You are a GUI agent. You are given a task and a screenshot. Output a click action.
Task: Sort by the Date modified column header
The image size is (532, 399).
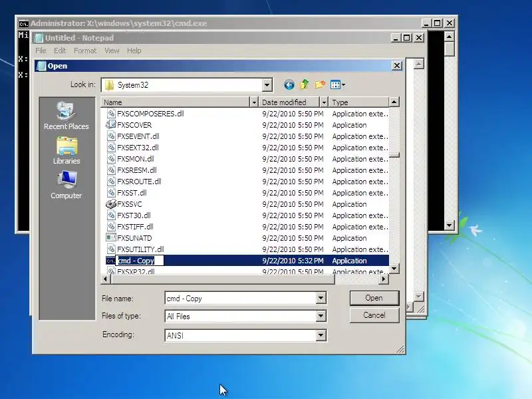pyautogui.click(x=289, y=102)
